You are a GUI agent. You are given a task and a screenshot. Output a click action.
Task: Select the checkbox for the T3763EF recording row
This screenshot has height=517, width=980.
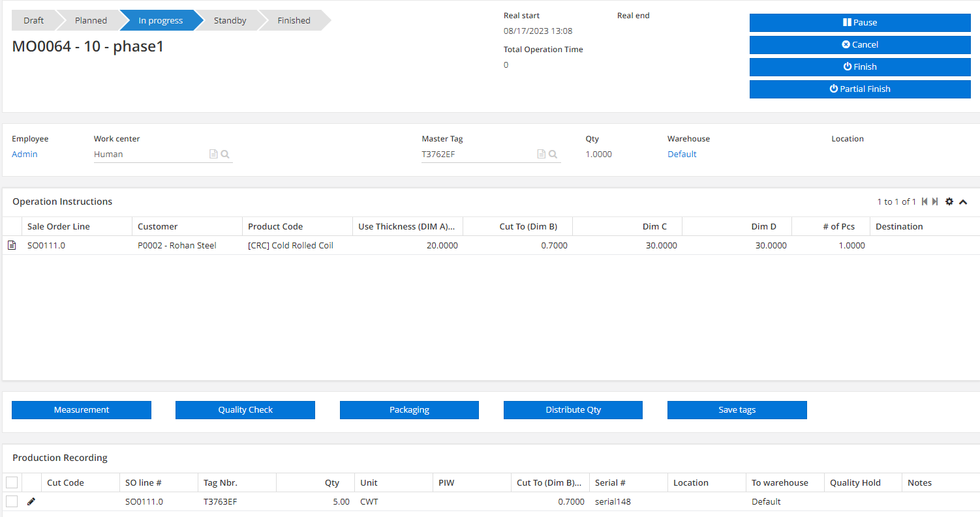pos(12,501)
